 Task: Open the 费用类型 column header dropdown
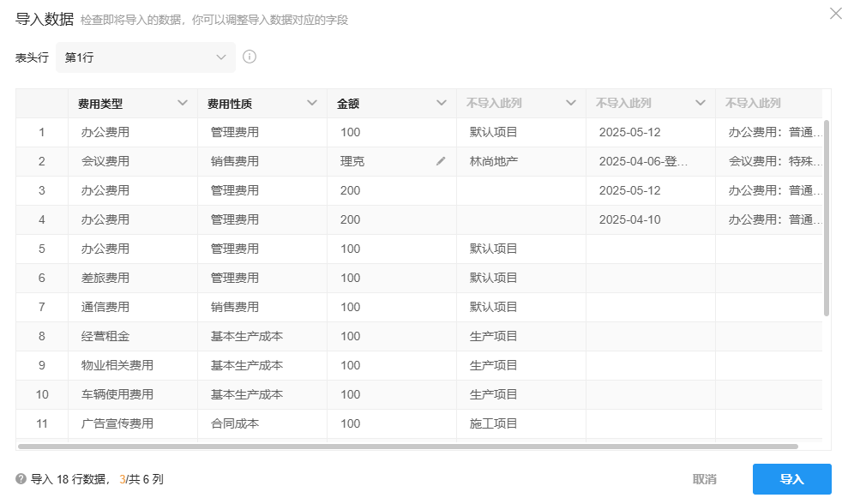183,102
